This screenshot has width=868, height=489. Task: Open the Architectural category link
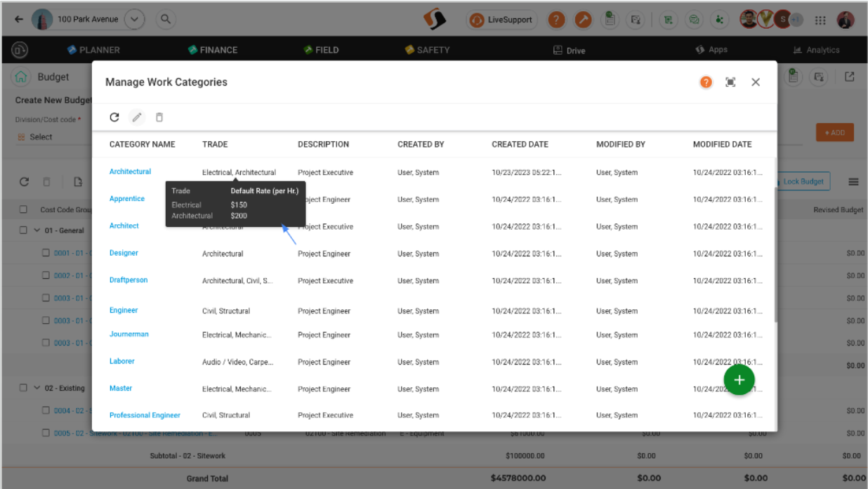point(130,171)
